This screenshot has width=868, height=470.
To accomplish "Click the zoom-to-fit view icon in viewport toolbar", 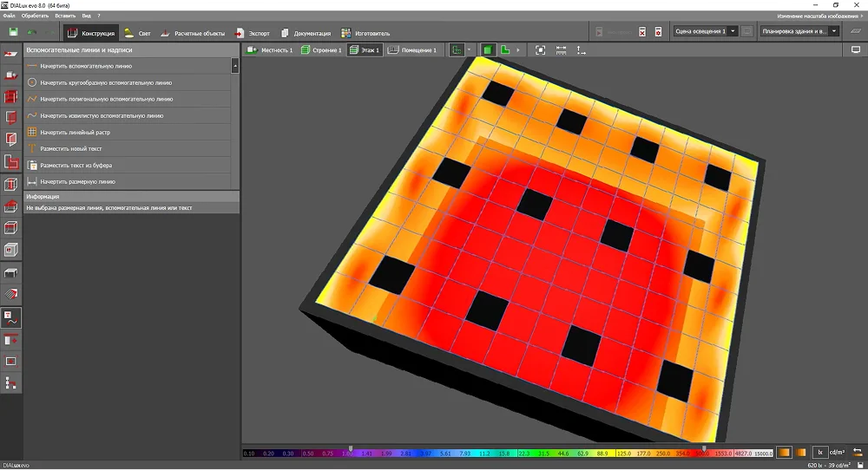I will point(540,50).
